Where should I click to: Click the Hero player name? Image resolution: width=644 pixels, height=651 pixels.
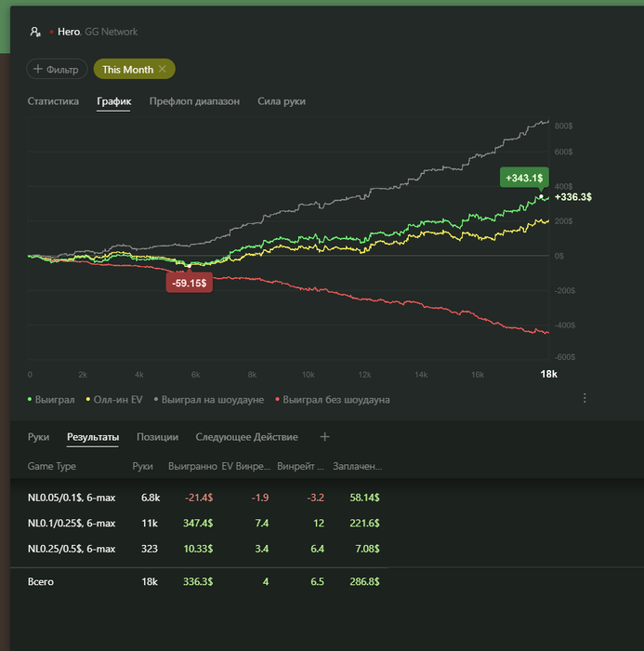pyautogui.click(x=69, y=32)
